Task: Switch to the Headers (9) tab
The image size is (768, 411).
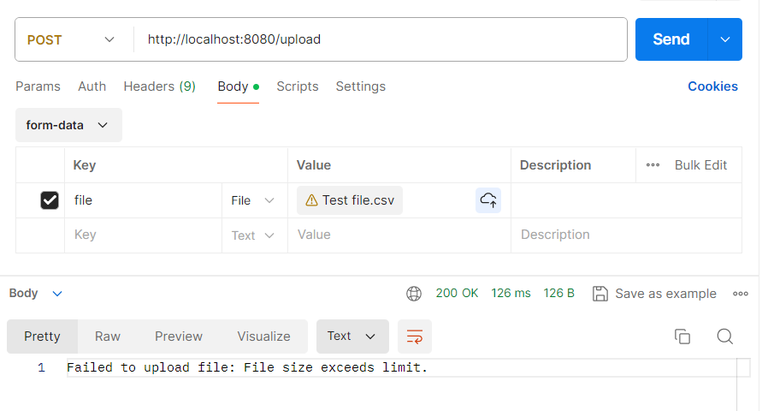Action: coord(159,86)
